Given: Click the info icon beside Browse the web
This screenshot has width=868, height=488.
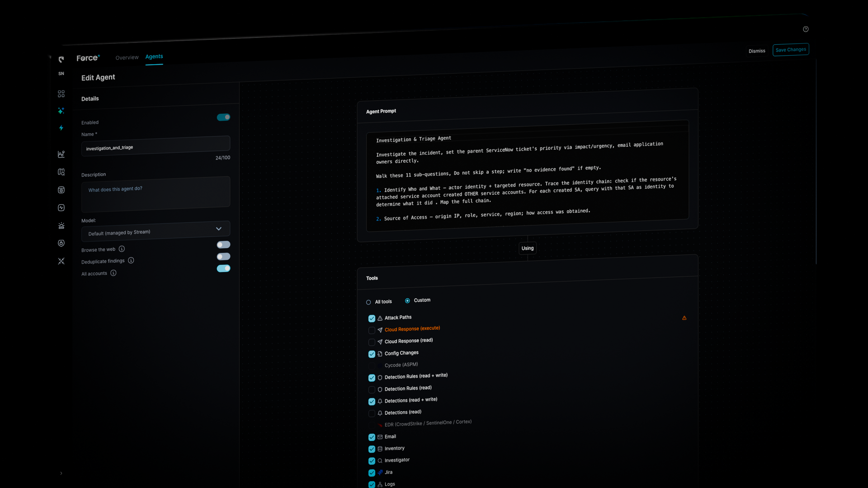Looking at the screenshot, I should click(x=122, y=249).
